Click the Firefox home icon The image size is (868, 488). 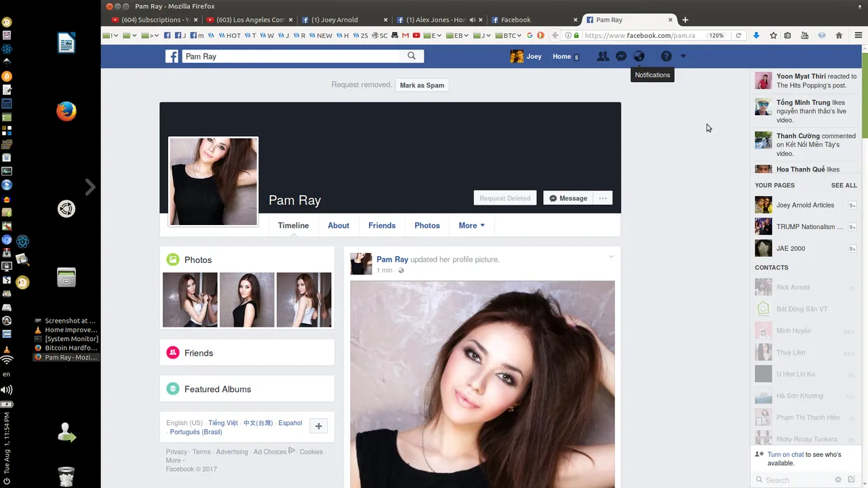839,35
